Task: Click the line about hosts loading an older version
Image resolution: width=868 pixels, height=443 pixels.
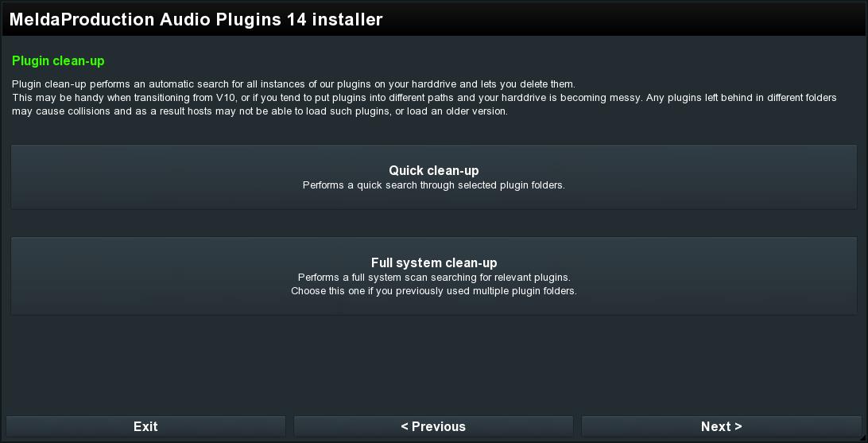Action: pyautogui.click(x=260, y=111)
